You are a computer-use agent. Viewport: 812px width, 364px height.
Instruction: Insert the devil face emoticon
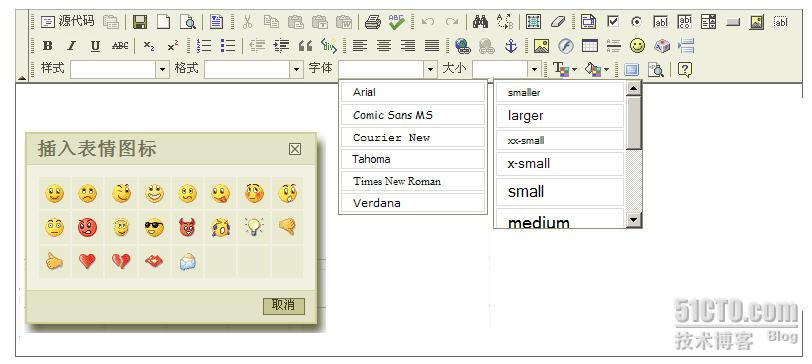(187, 227)
